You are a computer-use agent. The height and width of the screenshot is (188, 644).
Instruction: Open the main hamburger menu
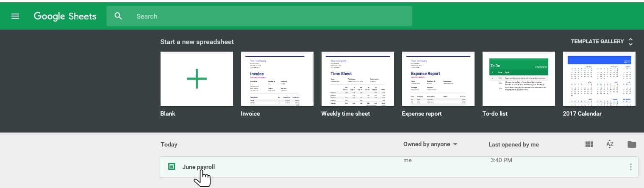tap(15, 16)
